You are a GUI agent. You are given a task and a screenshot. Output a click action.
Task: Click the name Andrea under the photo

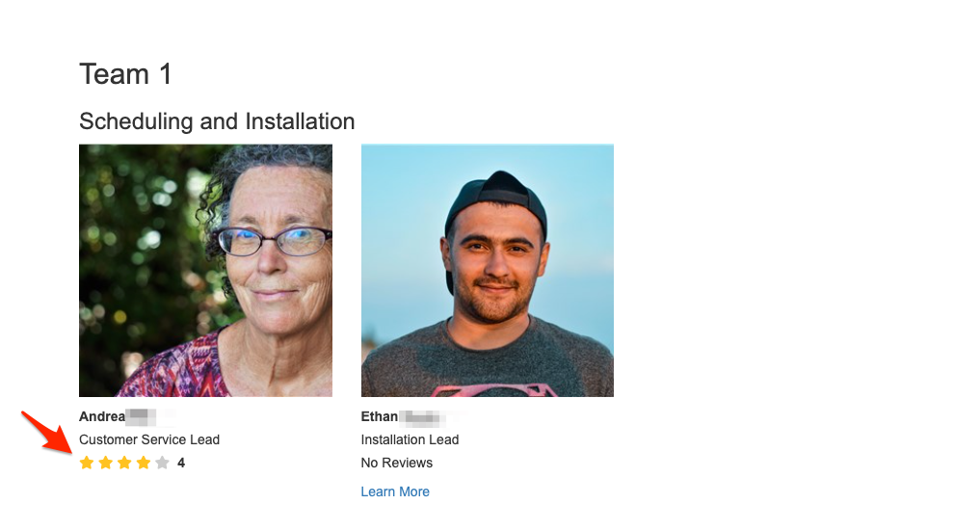click(102, 416)
